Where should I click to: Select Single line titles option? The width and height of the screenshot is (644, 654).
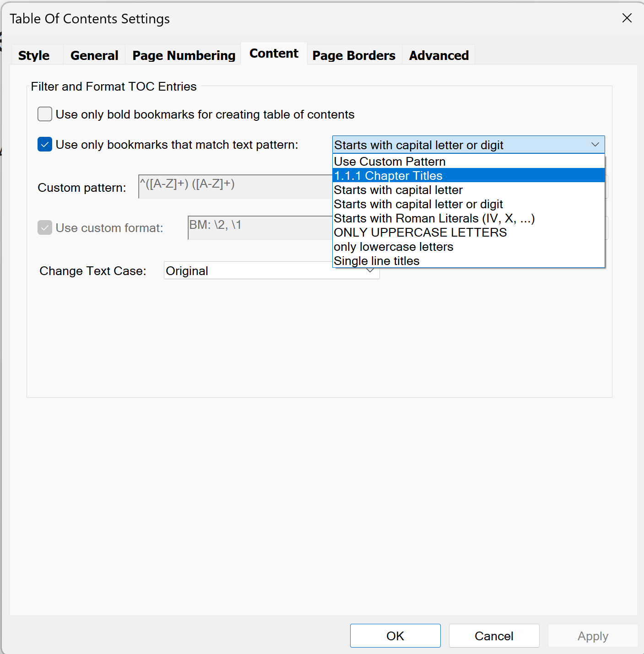tap(469, 260)
